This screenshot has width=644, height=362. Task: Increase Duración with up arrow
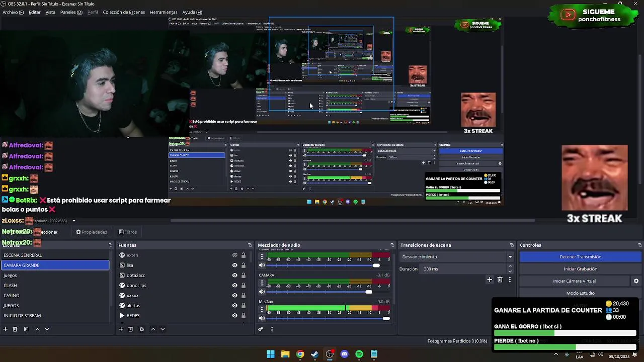(510, 266)
